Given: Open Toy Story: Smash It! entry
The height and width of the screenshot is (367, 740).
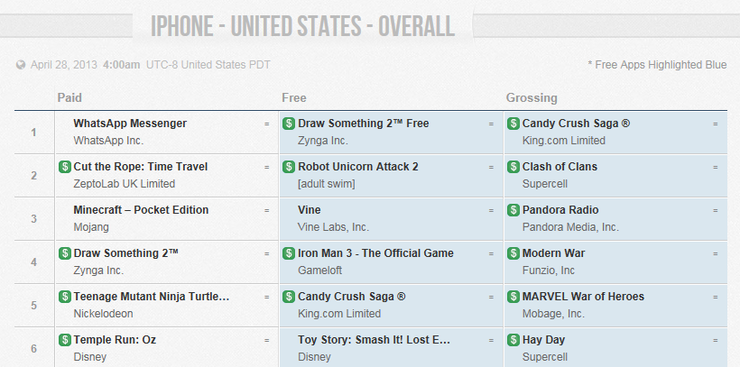Looking at the screenshot, I should (x=374, y=340).
